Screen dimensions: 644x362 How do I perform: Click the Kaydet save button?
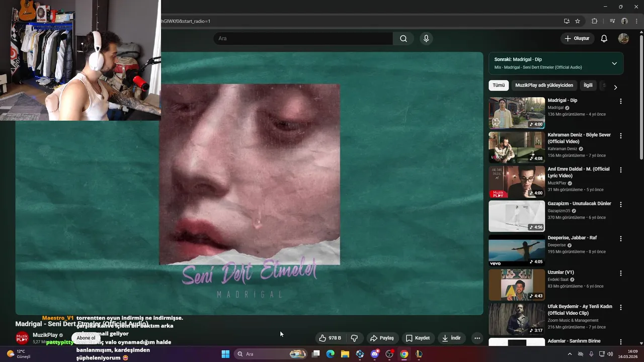(418, 338)
